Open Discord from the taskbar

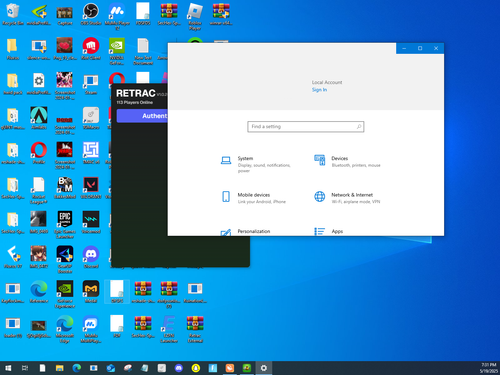pos(179,368)
